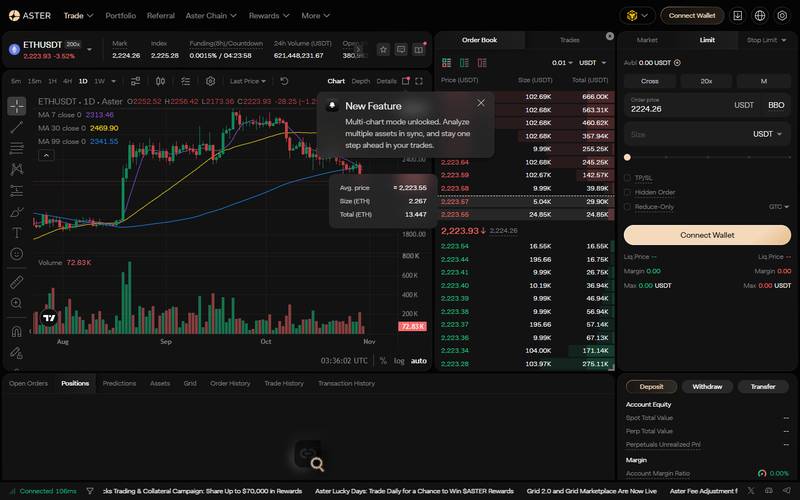
Task: Open Order History tab
Action: point(230,383)
